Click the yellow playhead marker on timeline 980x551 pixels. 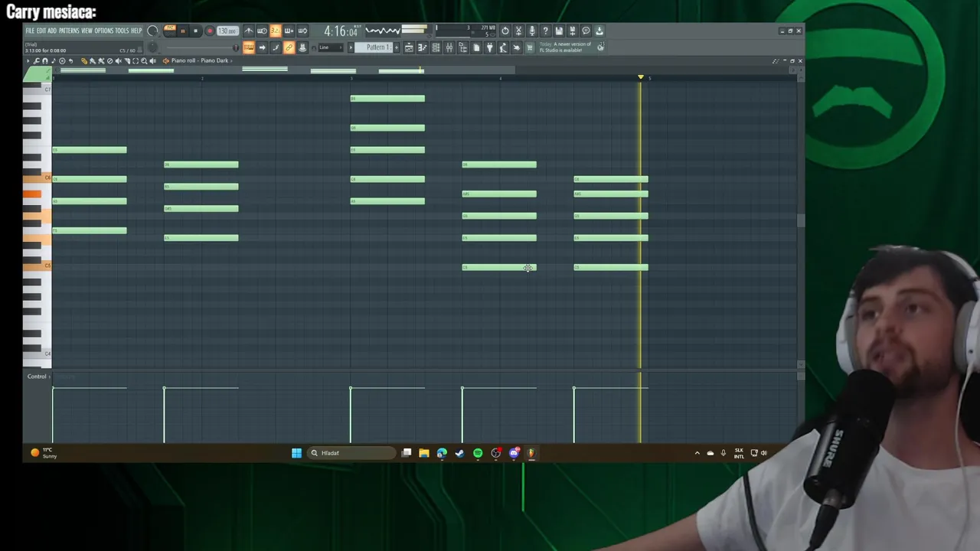[641, 77]
